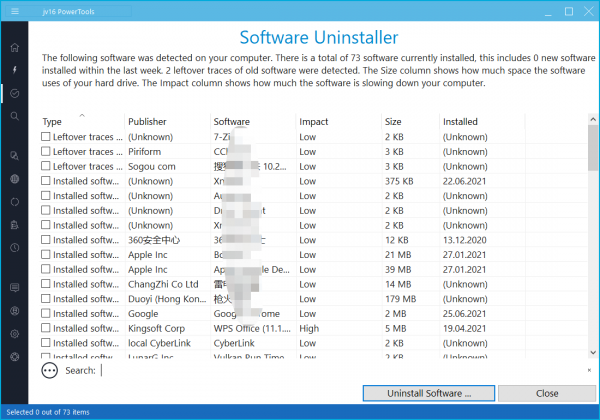The image size is (600, 420).
Task: Click the three-dots options button beside Search
Action: click(49, 370)
